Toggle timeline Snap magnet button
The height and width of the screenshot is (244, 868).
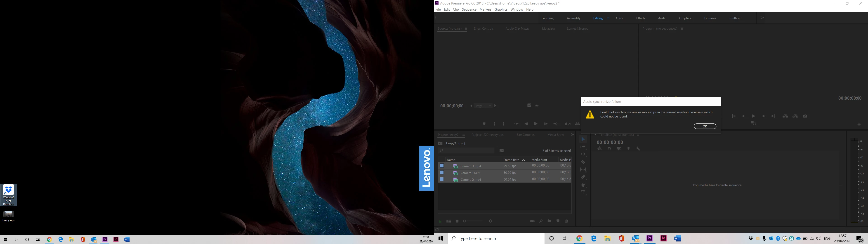pos(609,149)
